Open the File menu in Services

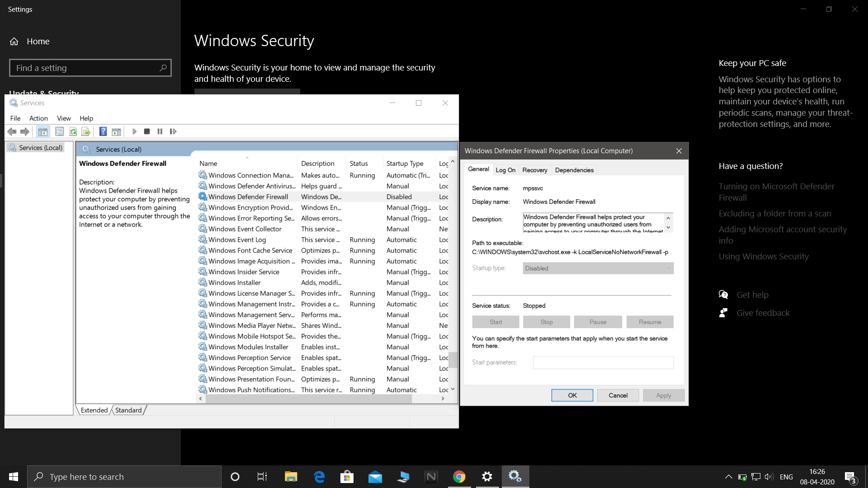click(x=15, y=118)
